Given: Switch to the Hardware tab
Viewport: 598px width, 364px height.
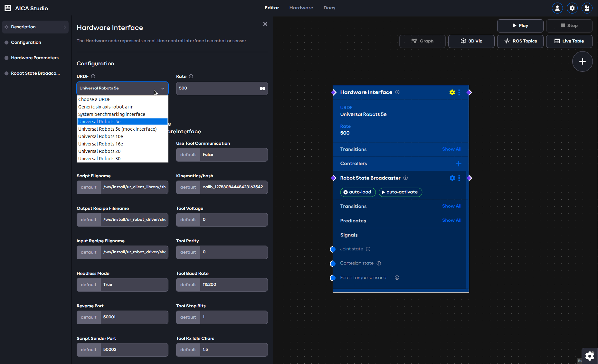Looking at the screenshot, I should 301,8.
